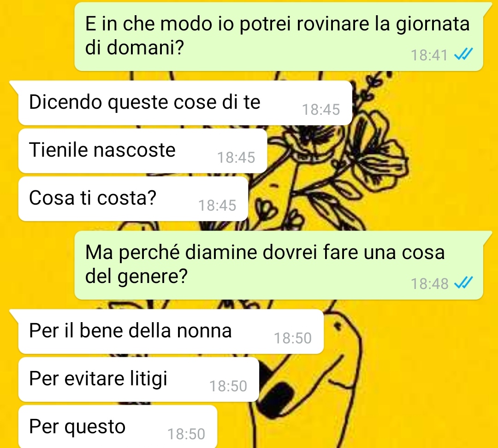
Task: Tap the blue read ticks at 18:48
Action: click(x=463, y=283)
